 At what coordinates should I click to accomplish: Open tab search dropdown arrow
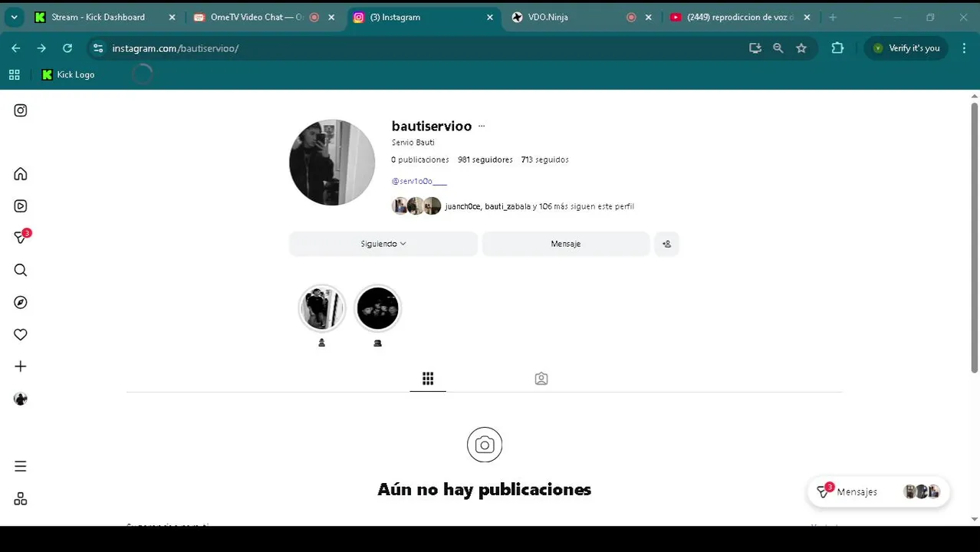[14, 17]
